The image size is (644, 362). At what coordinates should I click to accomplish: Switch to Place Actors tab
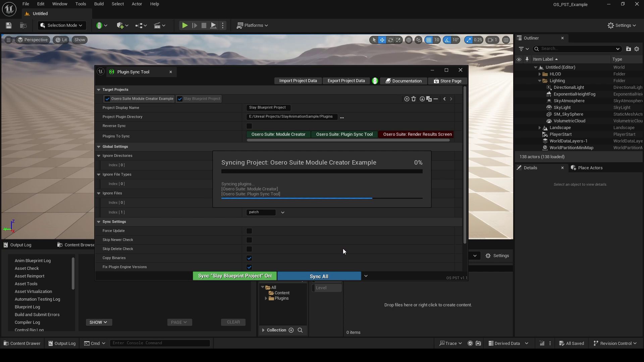[x=588, y=168]
